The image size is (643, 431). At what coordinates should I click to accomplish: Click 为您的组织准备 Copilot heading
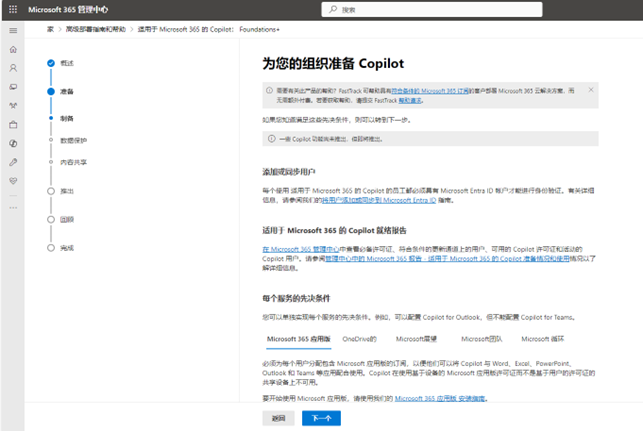(333, 64)
